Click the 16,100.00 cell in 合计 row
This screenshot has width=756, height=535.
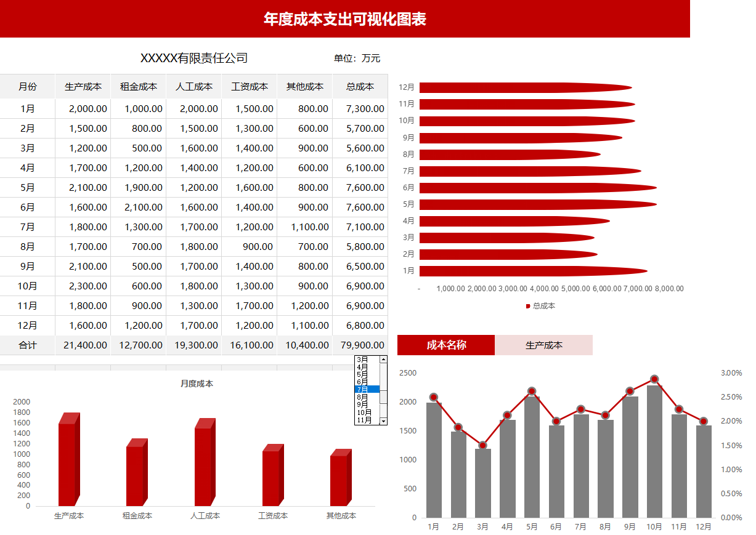click(x=250, y=345)
